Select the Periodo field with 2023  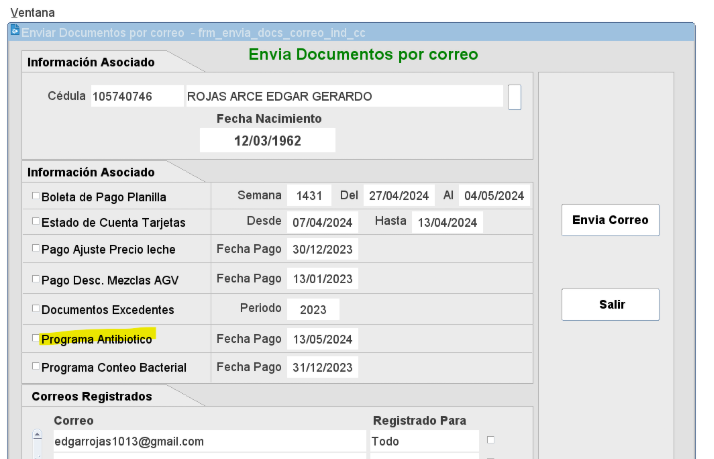tap(312, 310)
